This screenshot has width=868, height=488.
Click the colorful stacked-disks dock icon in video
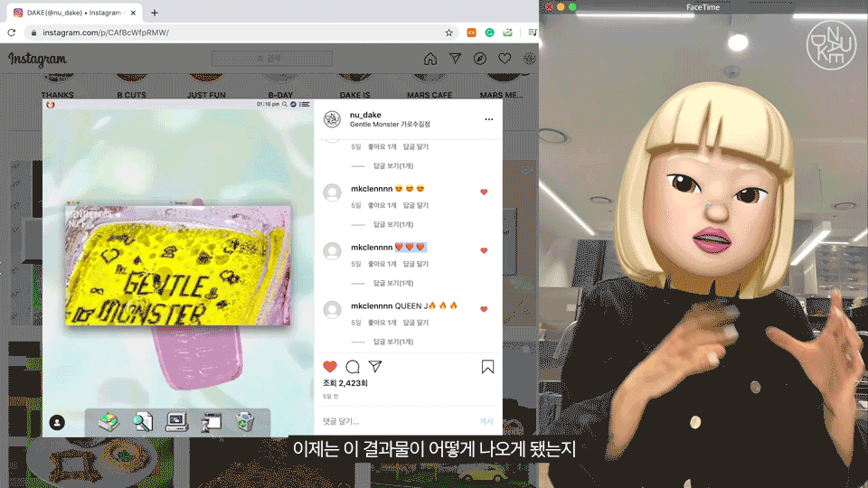coord(108,422)
